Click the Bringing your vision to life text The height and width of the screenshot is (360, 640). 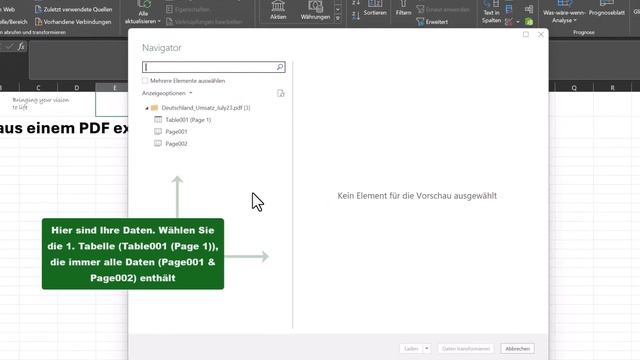click(x=40, y=103)
